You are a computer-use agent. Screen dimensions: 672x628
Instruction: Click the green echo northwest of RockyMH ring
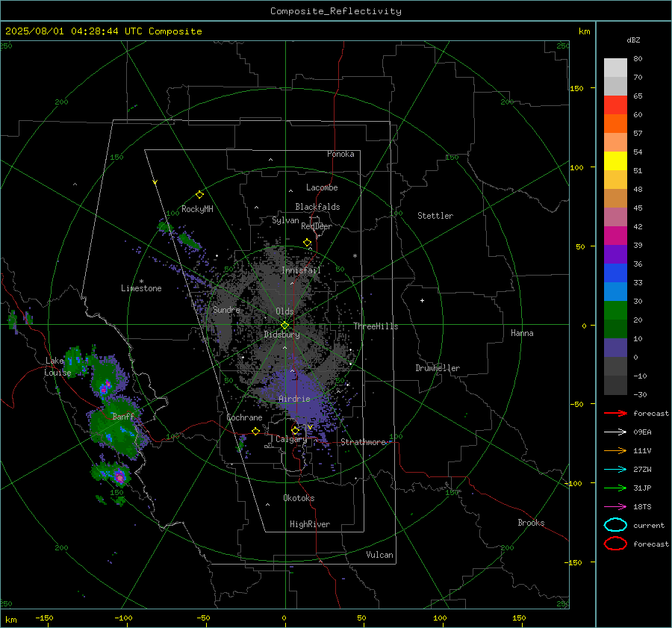pyautogui.click(x=164, y=226)
